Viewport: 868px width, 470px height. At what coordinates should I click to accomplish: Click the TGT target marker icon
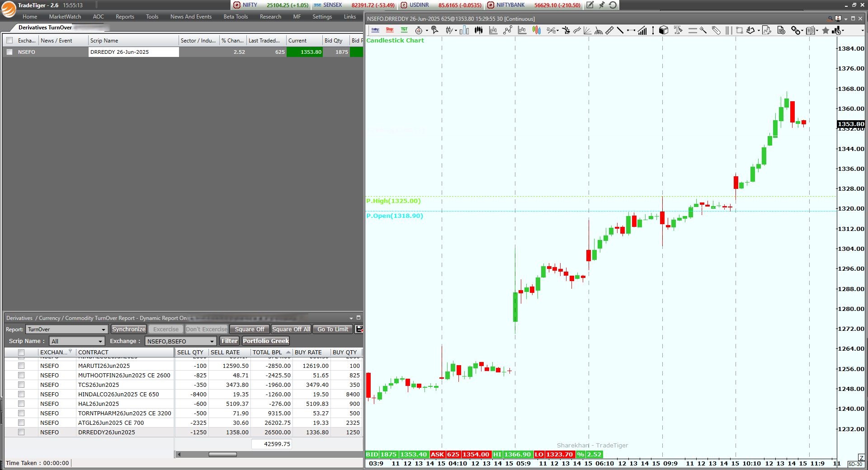(404, 30)
